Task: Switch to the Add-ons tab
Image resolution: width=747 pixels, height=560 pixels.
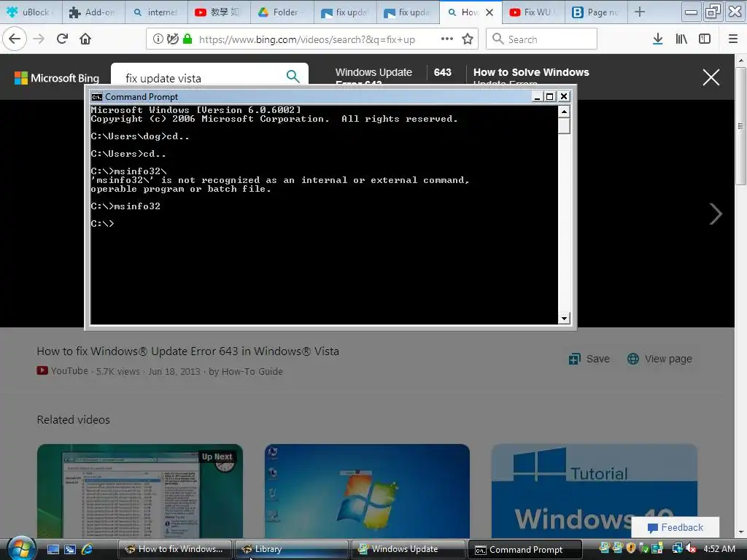Action: point(94,12)
